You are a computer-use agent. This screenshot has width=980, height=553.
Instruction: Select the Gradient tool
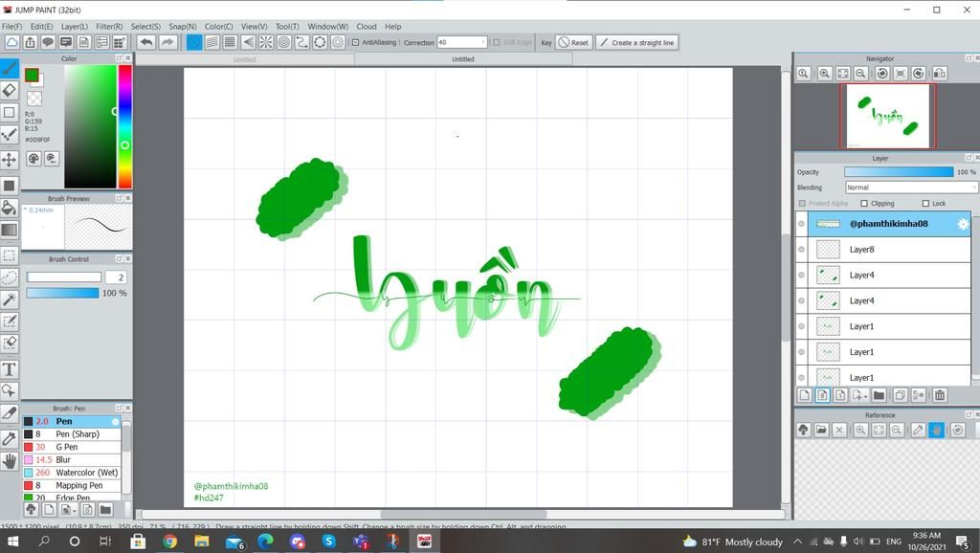(x=10, y=230)
